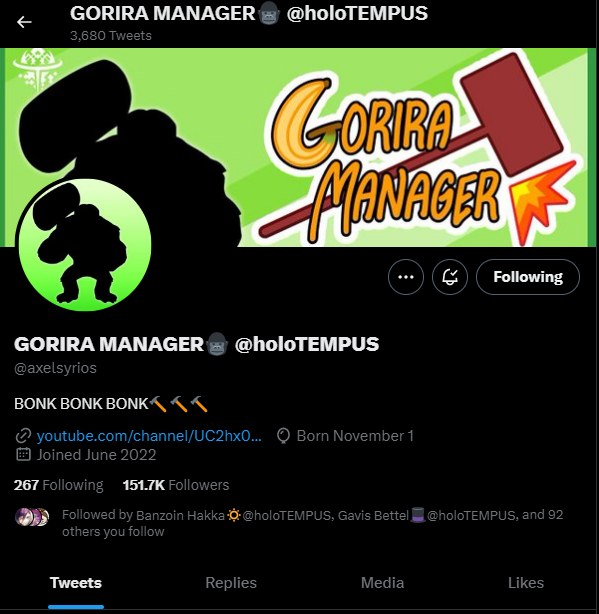599x614 pixels.
Task: Click the birthday balloon icon
Action: (x=283, y=436)
